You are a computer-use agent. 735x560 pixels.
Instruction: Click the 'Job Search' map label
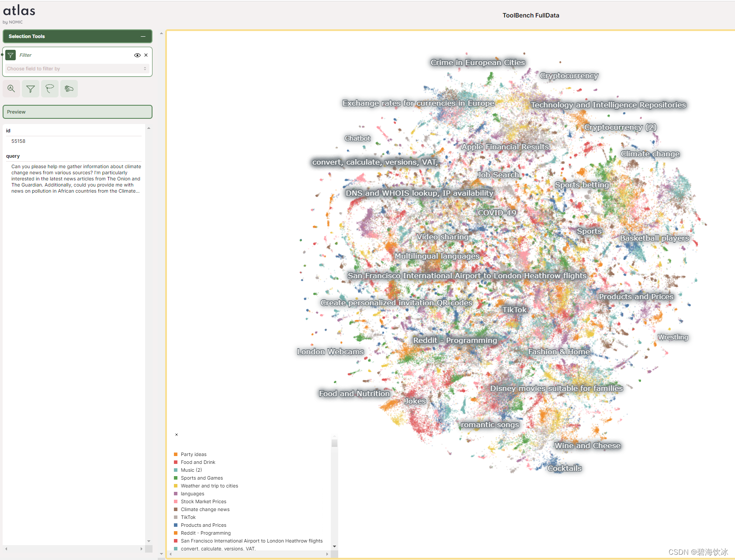click(498, 175)
